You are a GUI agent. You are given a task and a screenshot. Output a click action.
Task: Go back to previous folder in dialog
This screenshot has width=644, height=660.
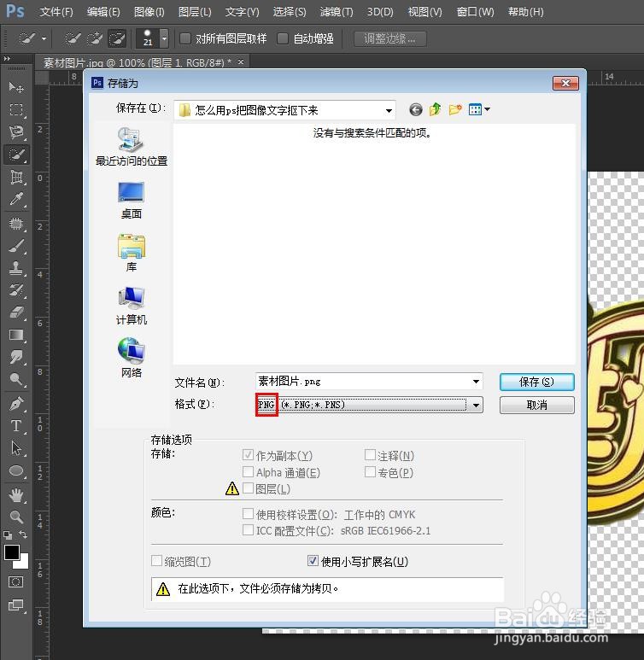click(x=416, y=110)
